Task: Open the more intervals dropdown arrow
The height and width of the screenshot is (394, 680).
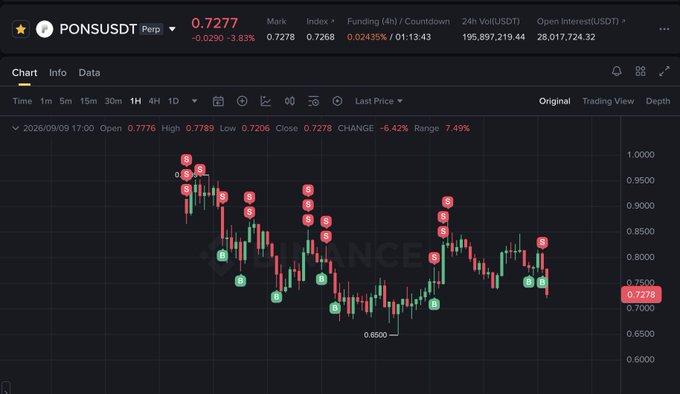Action: click(194, 101)
